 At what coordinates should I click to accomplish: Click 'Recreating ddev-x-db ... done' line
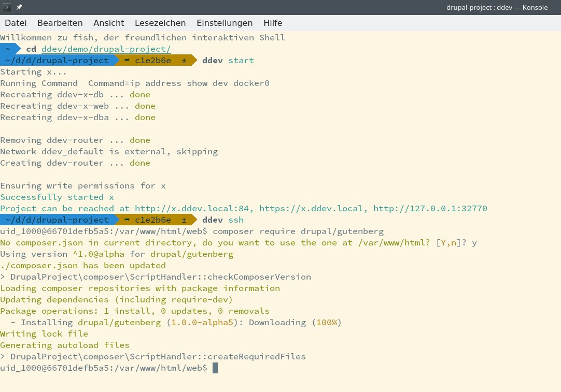coord(75,95)
